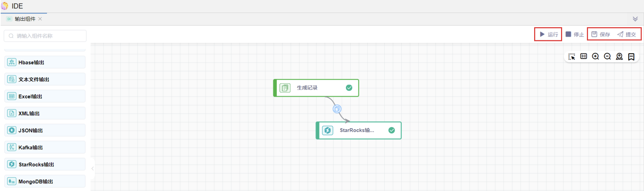Click the marquee selection tool icon
Viewport: 644px width, 191px height.
click(x=572, y=57)
